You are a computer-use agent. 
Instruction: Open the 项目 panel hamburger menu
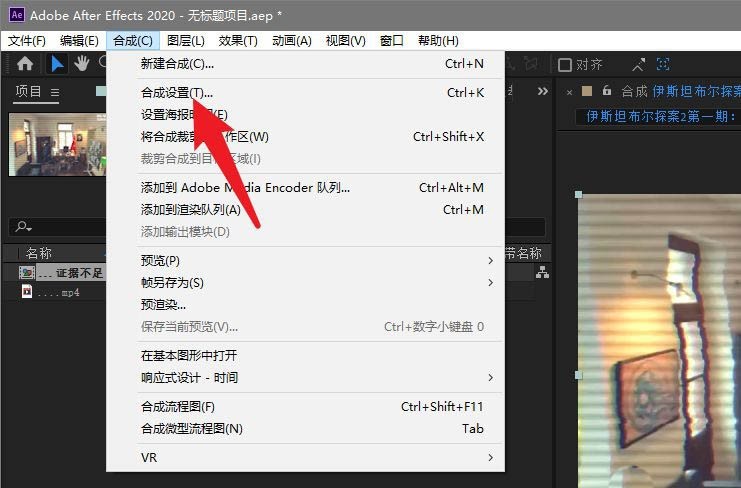[x=55, y=92]
